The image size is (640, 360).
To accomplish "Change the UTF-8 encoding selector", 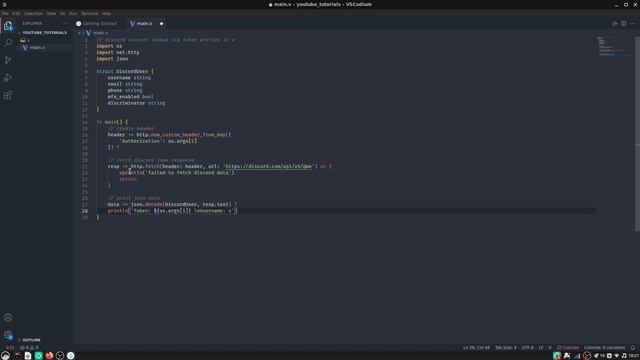I will [x=527, y=348].
